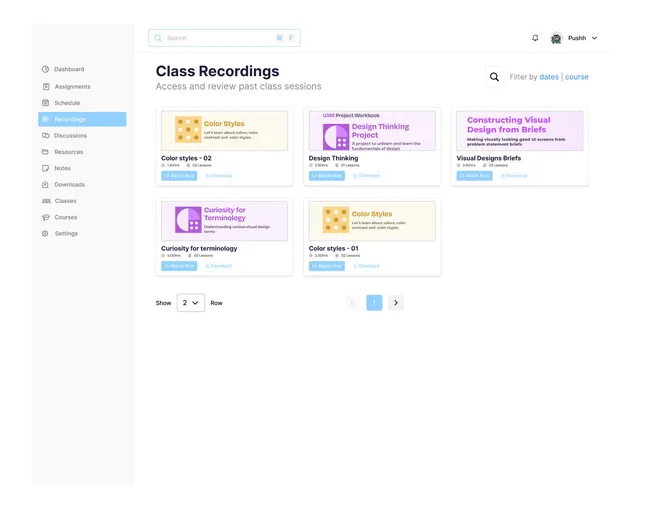645x508 pixels.
Task: Go to next page of recordings
Action: 396,303
